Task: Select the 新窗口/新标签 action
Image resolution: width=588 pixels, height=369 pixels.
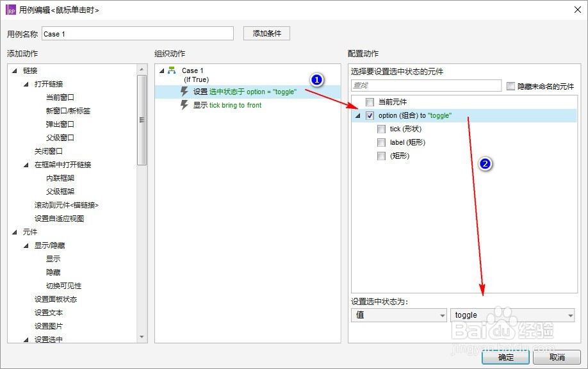Action: coord(69,111)
